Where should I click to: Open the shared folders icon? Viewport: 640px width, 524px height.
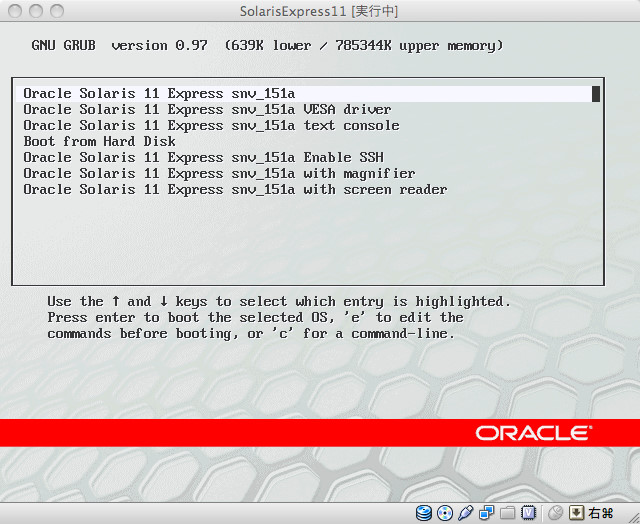pyautogui.click(x=507, y=513)
